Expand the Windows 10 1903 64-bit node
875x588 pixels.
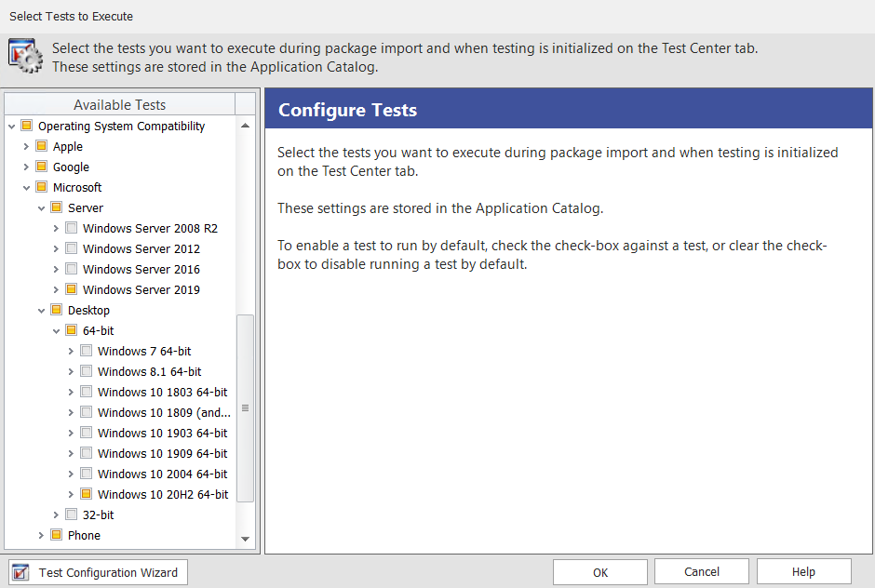[71, 433]
